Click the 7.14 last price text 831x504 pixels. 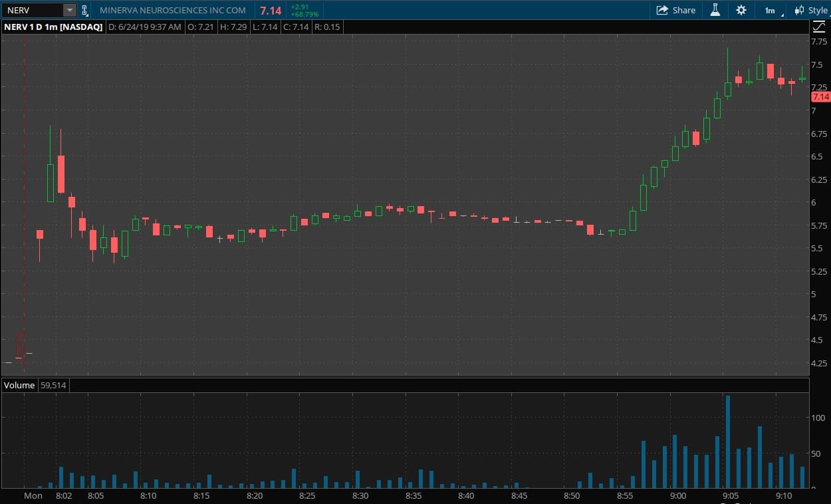(x=271, y=10)
